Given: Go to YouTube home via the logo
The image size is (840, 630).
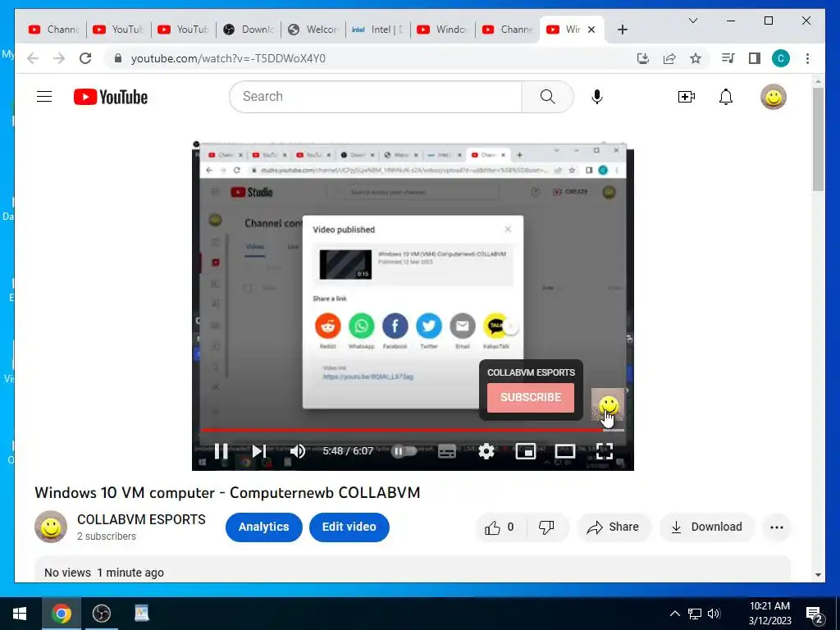Looking at the screenshot, I should coord(111,97).
